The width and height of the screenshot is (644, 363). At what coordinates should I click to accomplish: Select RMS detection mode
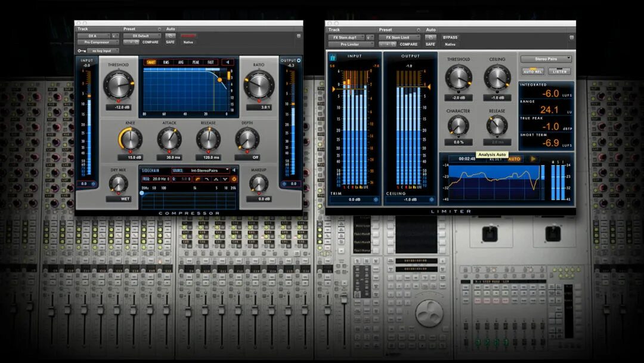(x=166, y=62)
